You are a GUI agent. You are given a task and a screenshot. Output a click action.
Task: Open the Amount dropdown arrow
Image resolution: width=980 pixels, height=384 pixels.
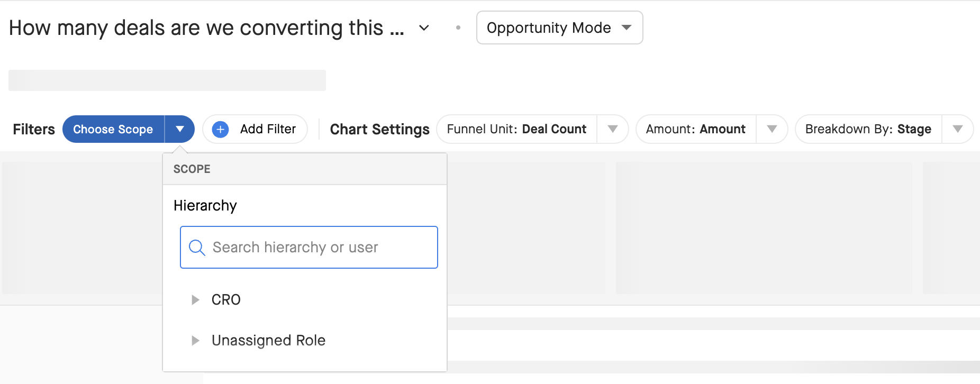pos(772,129)
